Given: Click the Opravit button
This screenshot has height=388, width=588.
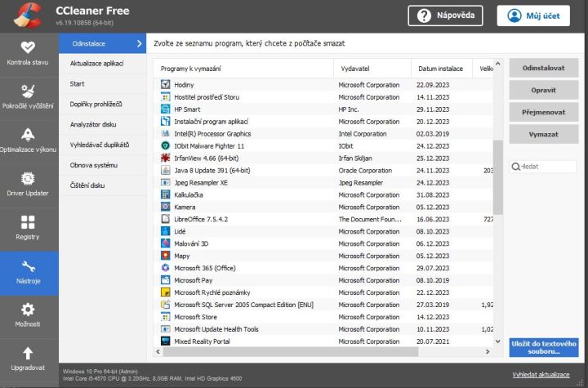Looking at the screenshot, I should [543, 90].
